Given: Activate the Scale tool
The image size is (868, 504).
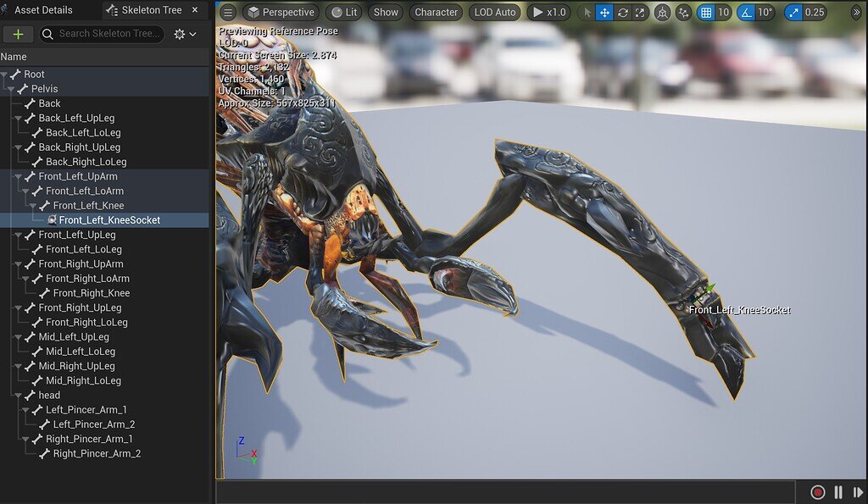Looking at the screenshot, I should coord(640,12).
